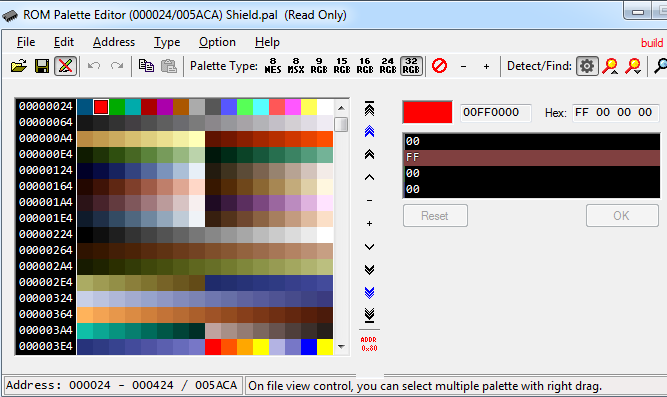Click address label 00000364
Screen dimensions: 667x397
[46, 314]
